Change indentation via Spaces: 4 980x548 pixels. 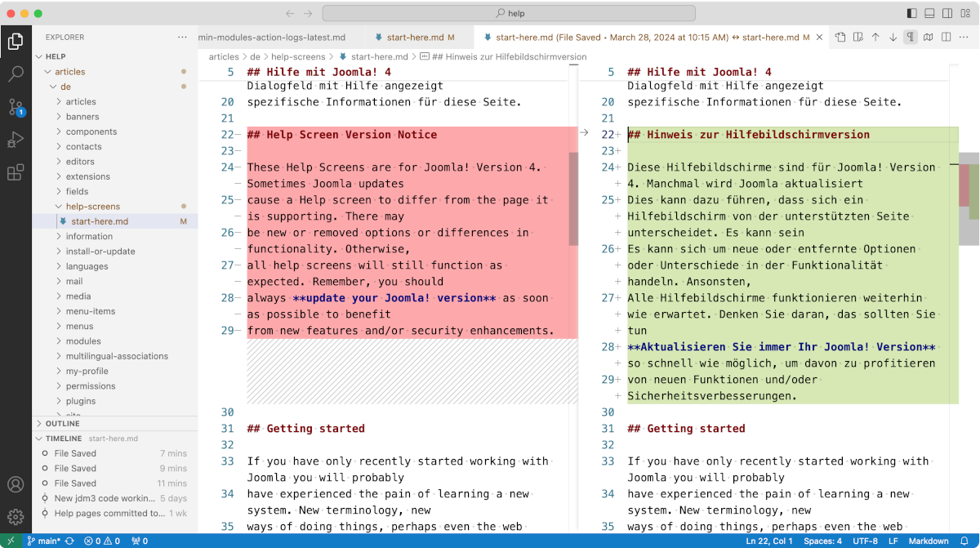click(822, 541)
